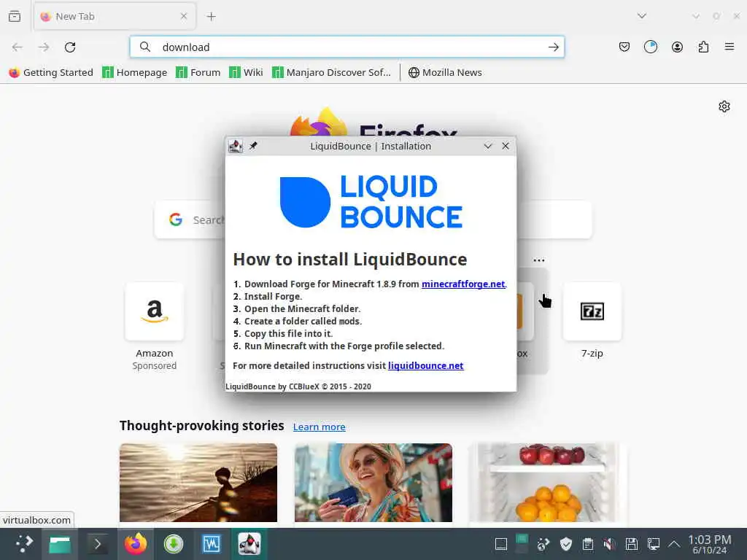Go forward with the forward arrow
The image size is (747, 560).
44,47
